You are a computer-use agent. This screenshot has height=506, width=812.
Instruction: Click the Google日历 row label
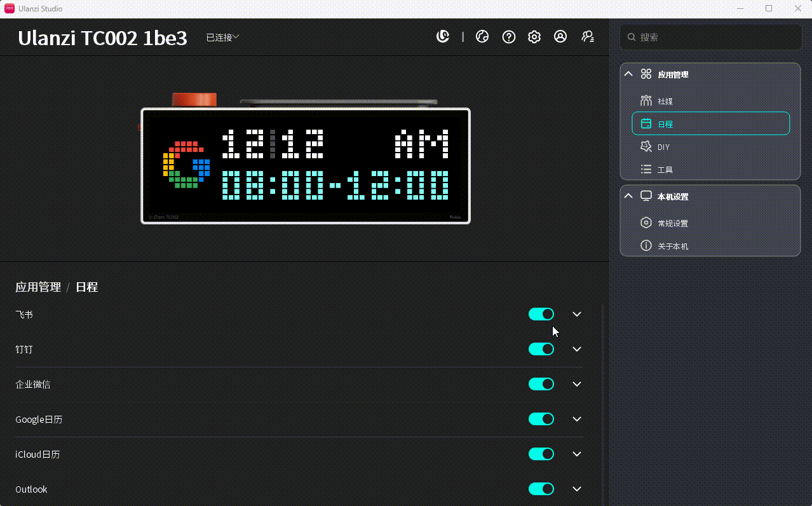point(39,420)
